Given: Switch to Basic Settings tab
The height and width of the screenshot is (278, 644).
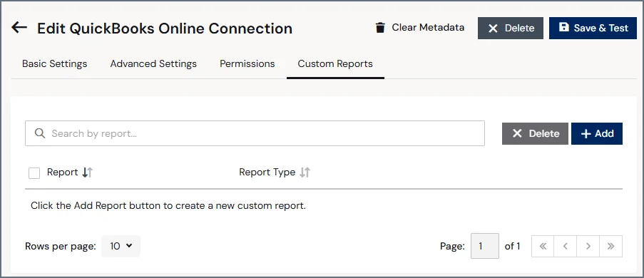Looking at the screenshot, I should pos(55,63).
